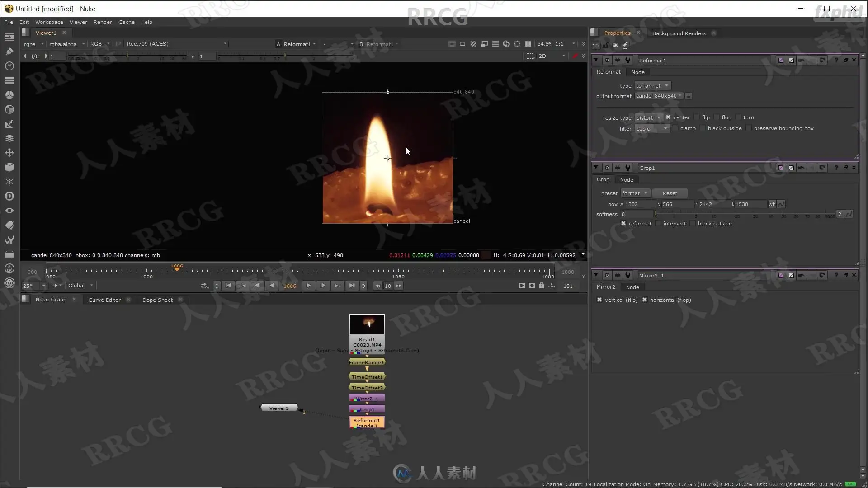The width and height of the screenshot is (868, 488).
Task: Click the Reformat1 panel help question mark
Action: (836, 60)
